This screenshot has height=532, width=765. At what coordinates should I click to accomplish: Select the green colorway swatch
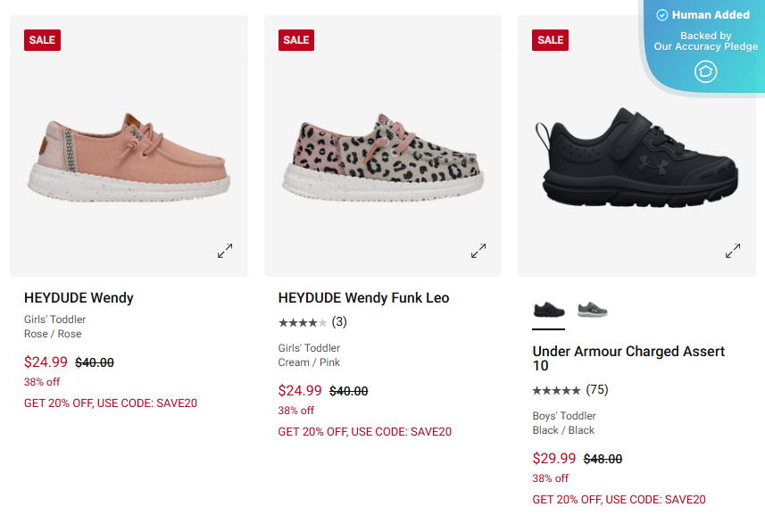click(x=592, y=308)
